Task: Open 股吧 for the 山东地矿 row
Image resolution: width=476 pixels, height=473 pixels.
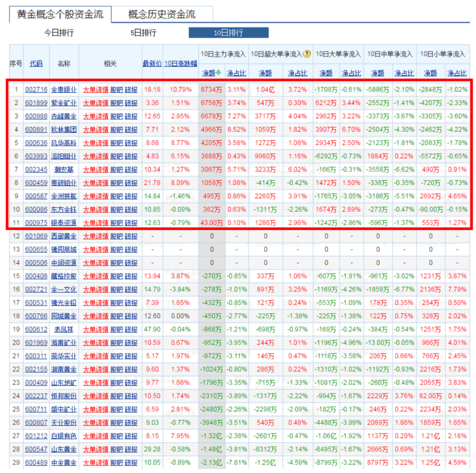Action: pos(117,383)
